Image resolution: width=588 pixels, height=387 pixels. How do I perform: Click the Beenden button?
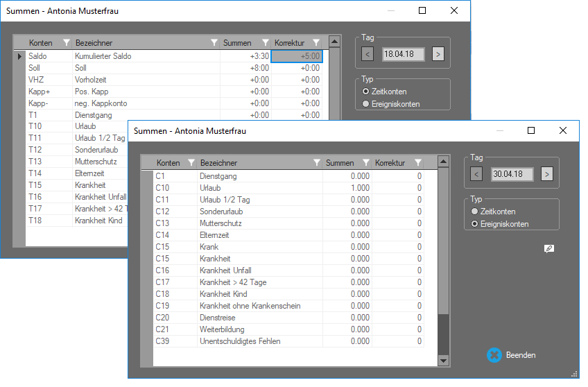[512, 354]
